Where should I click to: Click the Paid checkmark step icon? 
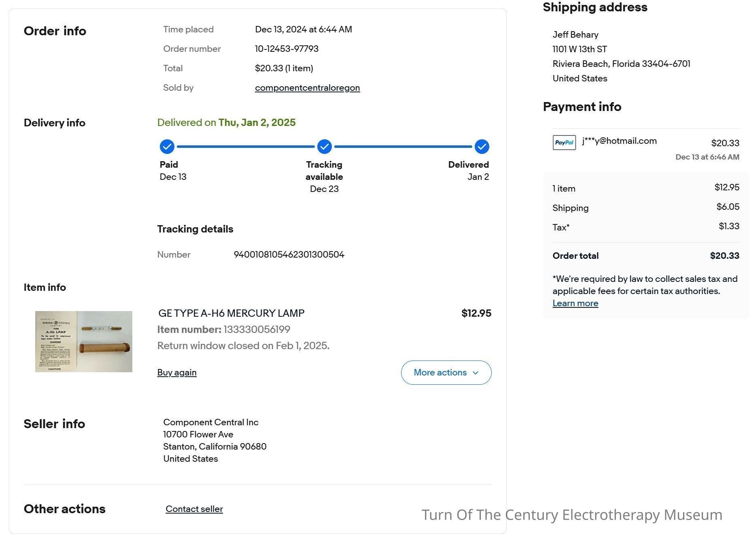(167, 147)
